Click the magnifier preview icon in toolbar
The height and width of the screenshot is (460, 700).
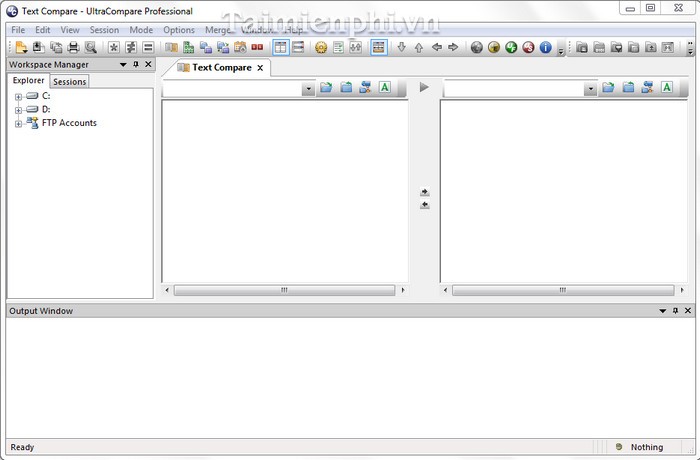(x=91, y=47)
